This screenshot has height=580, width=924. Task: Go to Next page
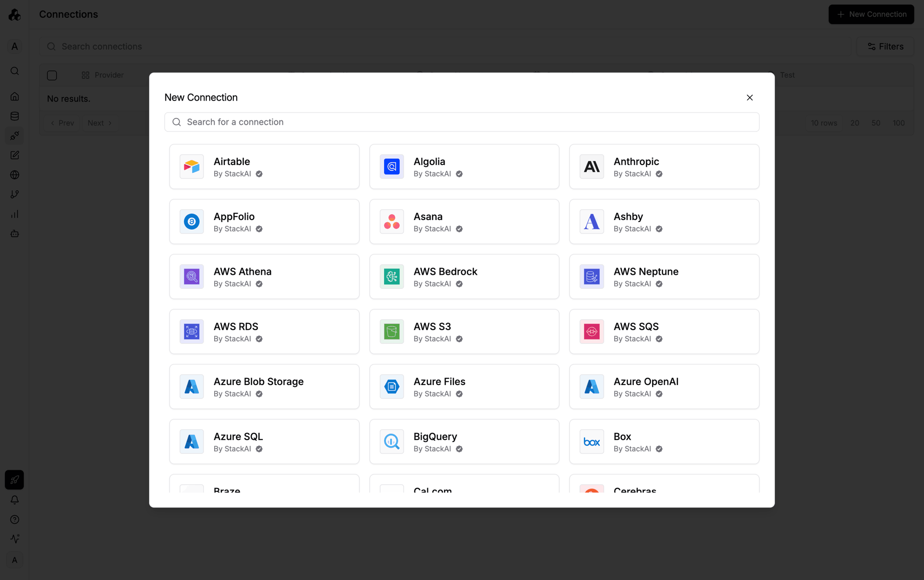100,123
